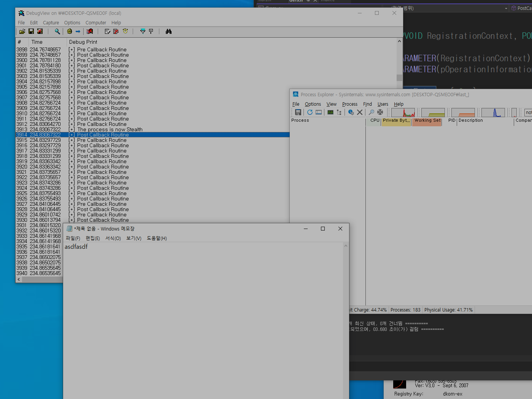Open File menu in Process Explorer
Image resolution: width=532 pixels, height=399 pixels.
pos(296,104)
